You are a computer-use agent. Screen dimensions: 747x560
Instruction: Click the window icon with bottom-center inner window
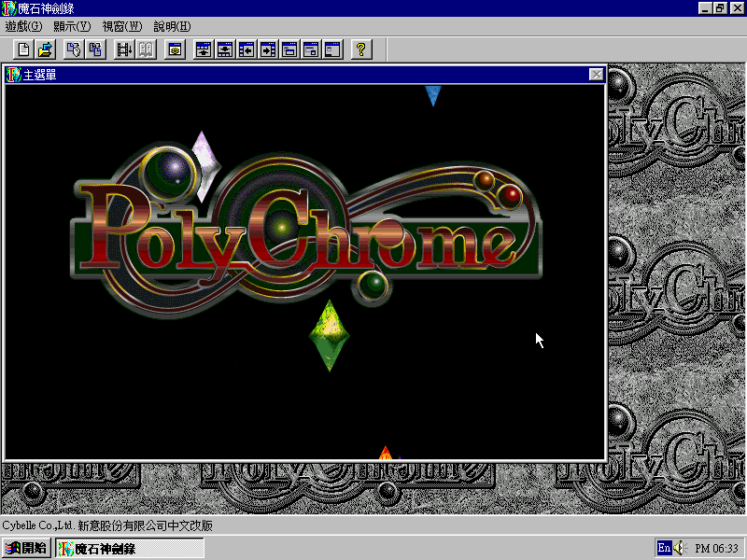(289, 49)
